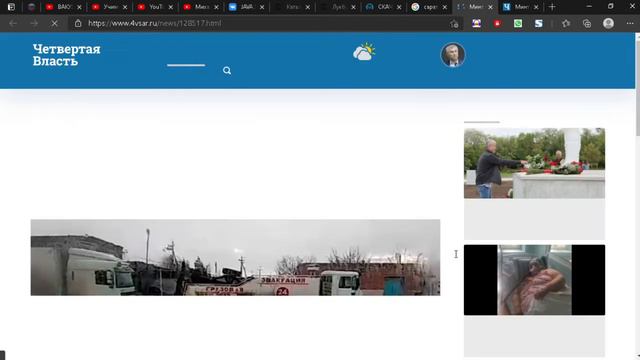
Task: Close the СКАЧ tab
Action: (399, 7)
